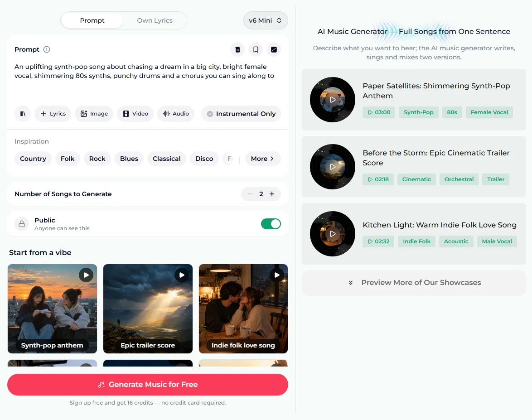Click the info icon beside the Prompt label

(x=47, y=49)
